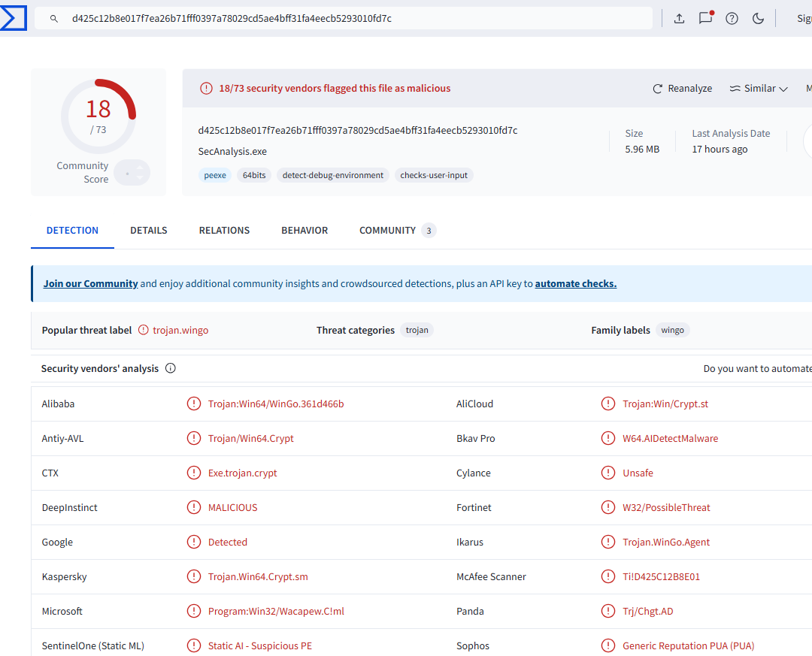Click Trojan:Win/Crypt.st detection text
Screen dimensions: 812x656
click(665, 404)
